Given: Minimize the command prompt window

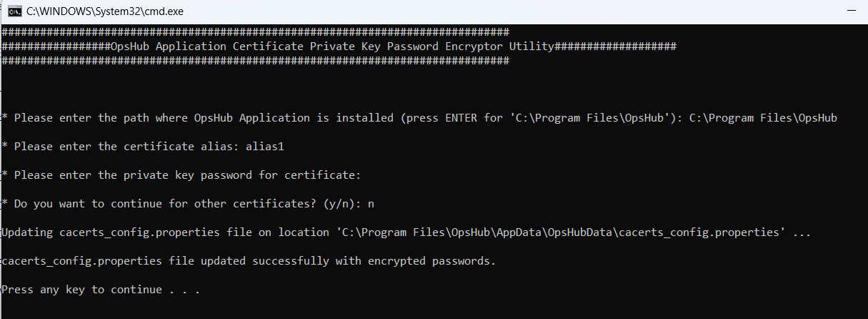Looking at the screenshot, I should (851, 11).
